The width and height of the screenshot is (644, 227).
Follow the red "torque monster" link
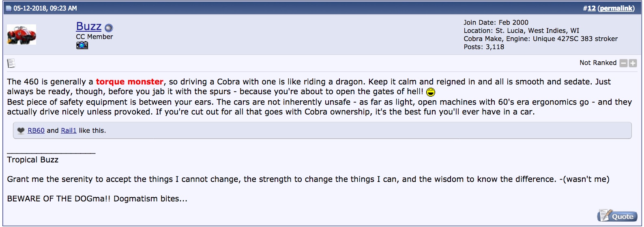[x=129, y=82]
